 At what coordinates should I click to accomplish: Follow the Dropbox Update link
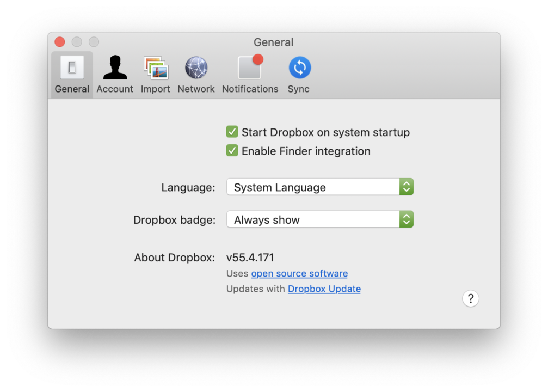(324, 289)
